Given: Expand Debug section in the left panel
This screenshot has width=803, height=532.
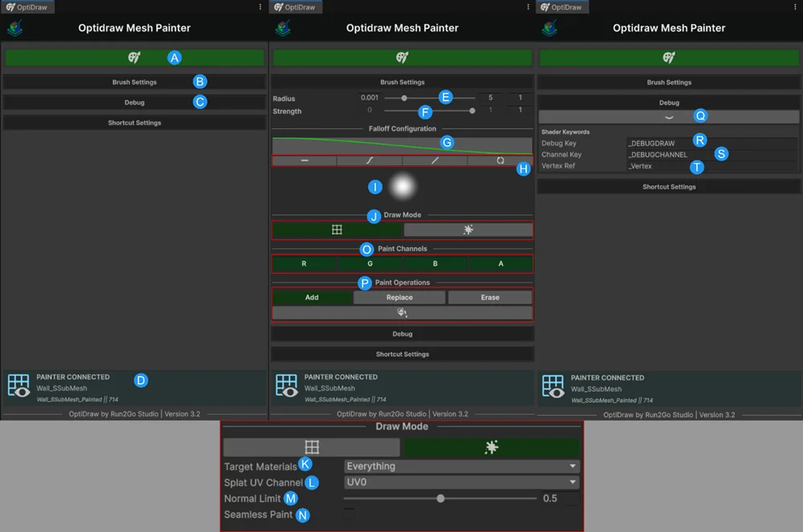Looking at the screenshot, I should pyautogui.click(x=134, y=103).
